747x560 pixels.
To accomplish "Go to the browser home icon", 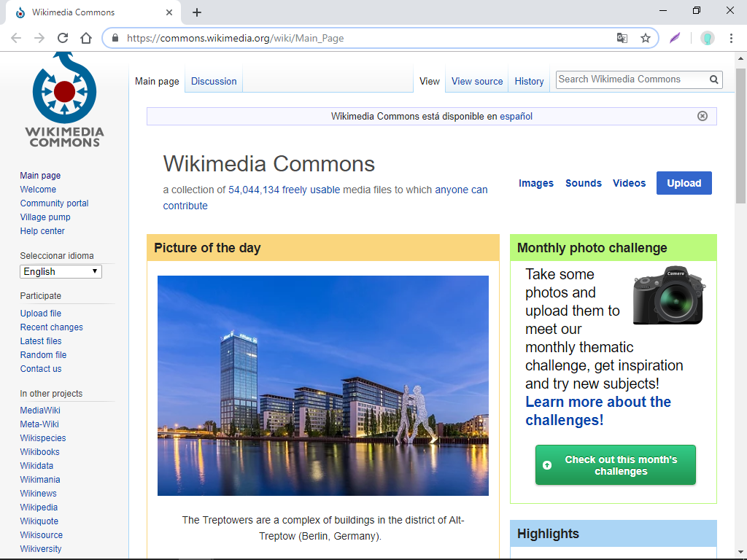I will pos(86,38).
